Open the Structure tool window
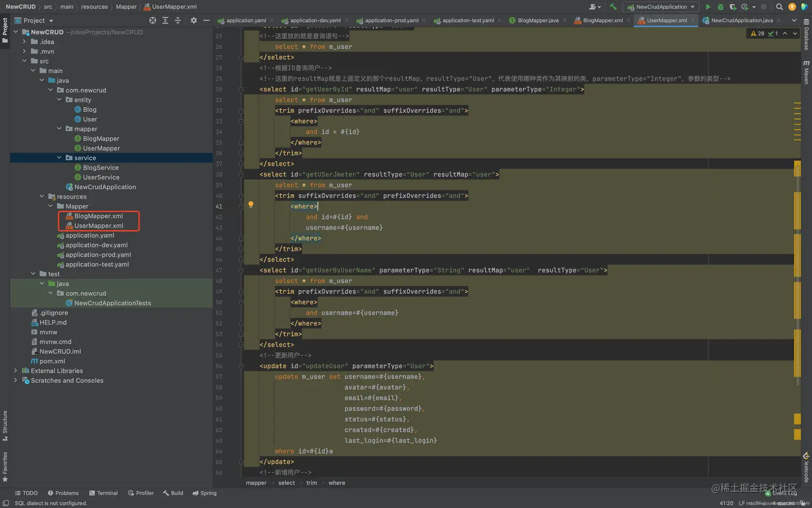812x508 pixels. pos(5,426)
